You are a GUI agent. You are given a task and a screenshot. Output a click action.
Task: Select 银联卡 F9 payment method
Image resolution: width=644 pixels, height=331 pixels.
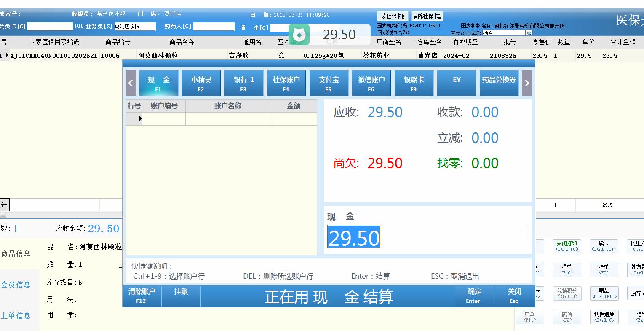pyautogui.click(x=414, y=83)
